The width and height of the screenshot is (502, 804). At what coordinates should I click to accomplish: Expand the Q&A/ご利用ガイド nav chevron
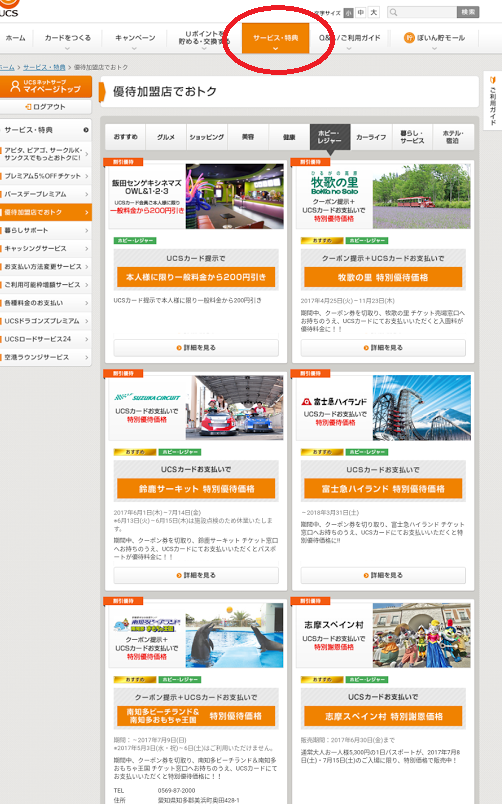[x=349, y=49]
